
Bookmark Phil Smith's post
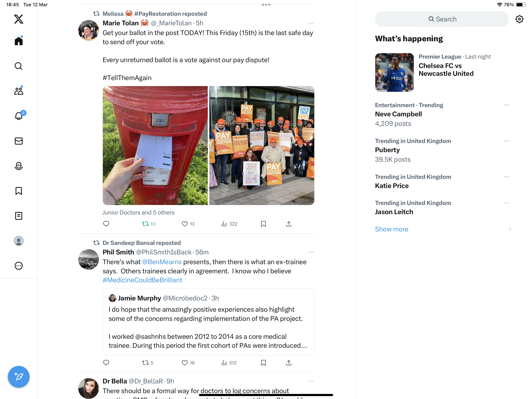click(263, 363)
